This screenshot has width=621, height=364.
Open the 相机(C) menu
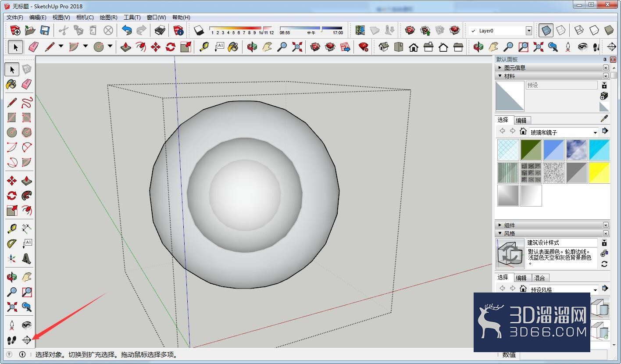click(85, 18)
